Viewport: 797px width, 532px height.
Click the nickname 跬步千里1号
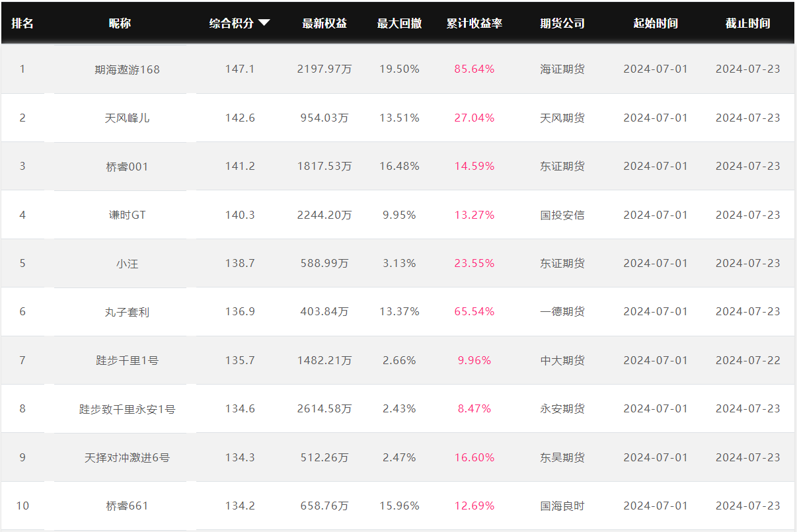click(x=127, y=361)
